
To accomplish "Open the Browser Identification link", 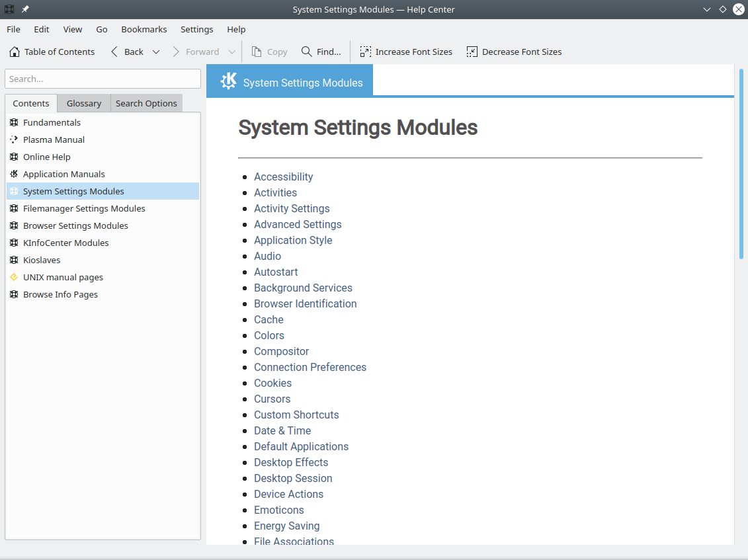I will tap(306, 304).
